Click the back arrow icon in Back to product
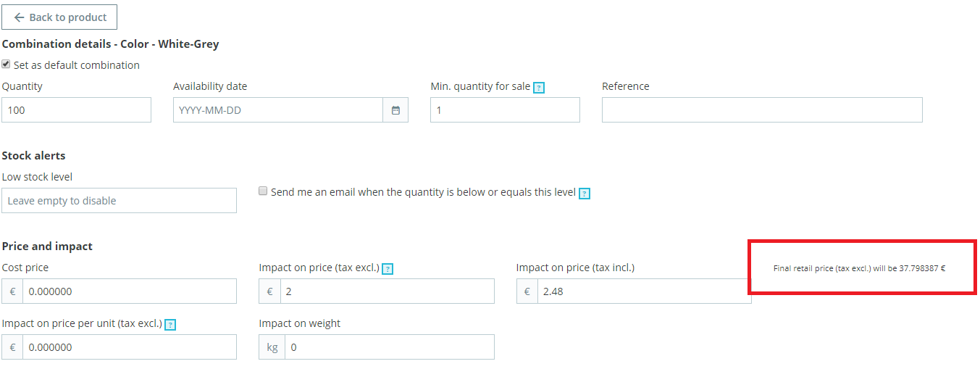Screen dimensions: 980x377 tap(19, 17)
